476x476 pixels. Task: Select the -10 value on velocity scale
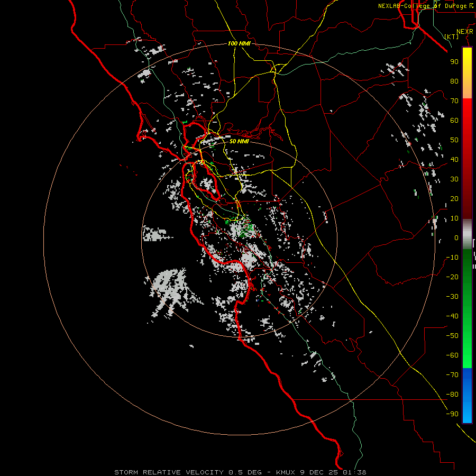click(x=452, y=258)
